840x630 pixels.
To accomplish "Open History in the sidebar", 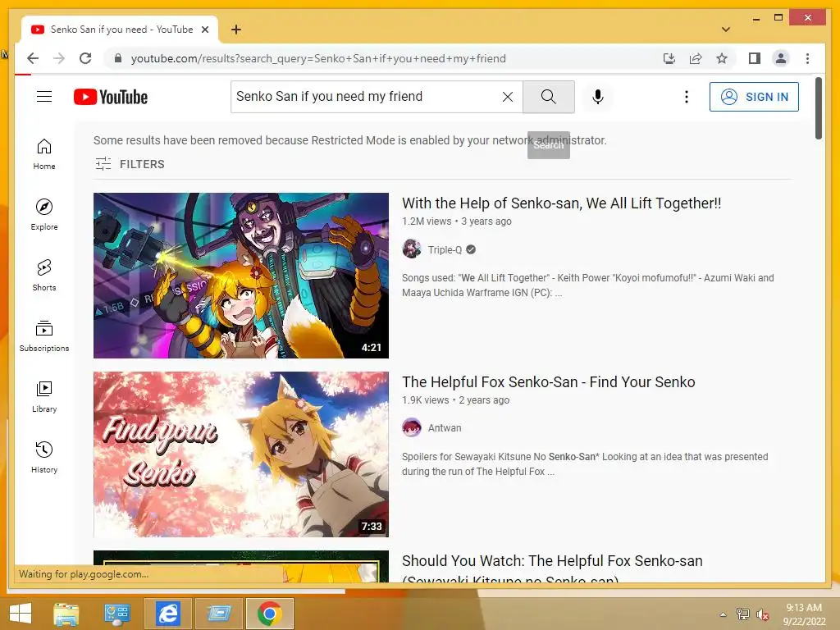I will pyautogui.click(x=44, y=457).
